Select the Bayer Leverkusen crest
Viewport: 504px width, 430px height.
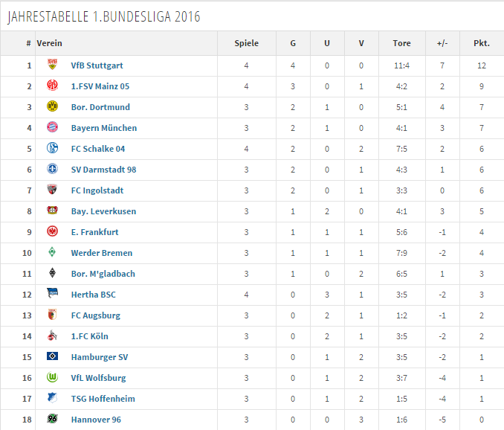[x=52, y=211]
